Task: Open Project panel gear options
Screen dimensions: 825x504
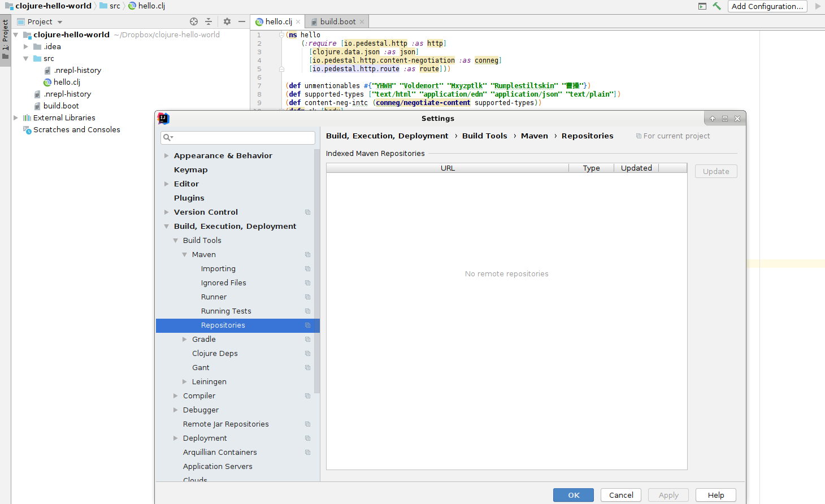Action: (227, 21)
